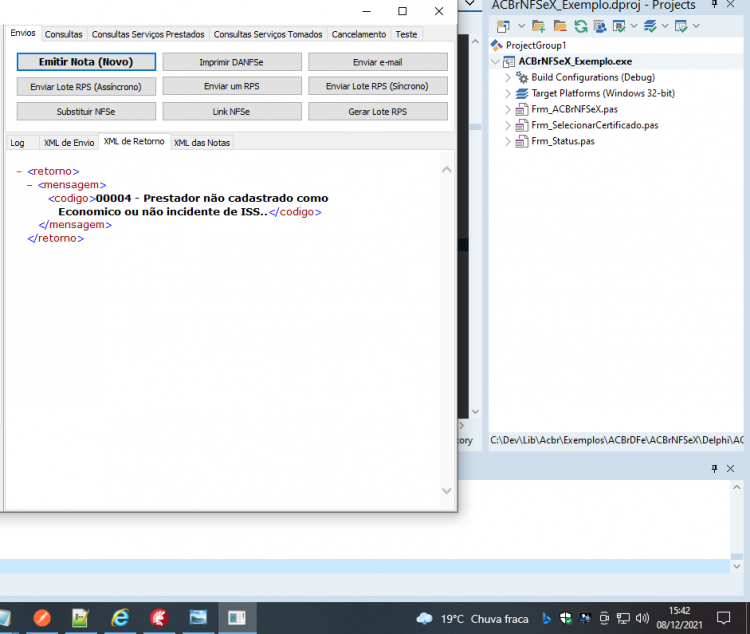Image resolution: width=750 pixels, height=634 pixels.
Task: Click the Gerar Lote RPS button
Action: point(378,111)
